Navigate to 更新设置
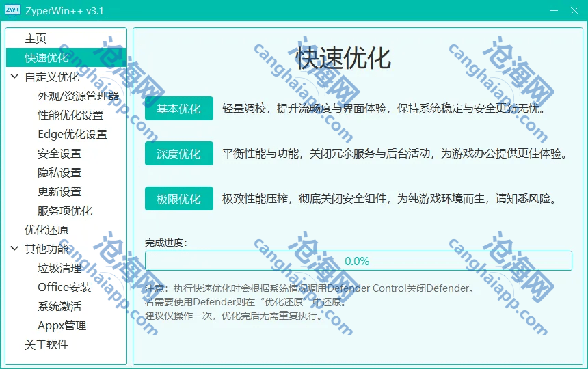 [59, 192]
